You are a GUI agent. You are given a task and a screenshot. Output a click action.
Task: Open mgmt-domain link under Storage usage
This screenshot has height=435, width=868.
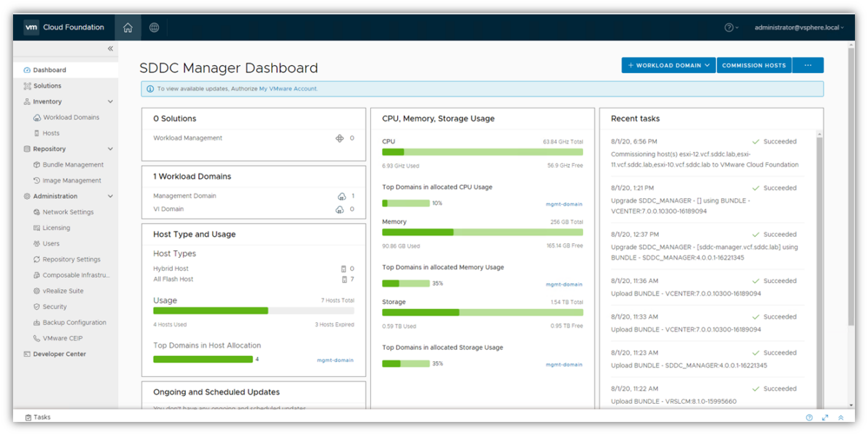click(x=564, y=365)
